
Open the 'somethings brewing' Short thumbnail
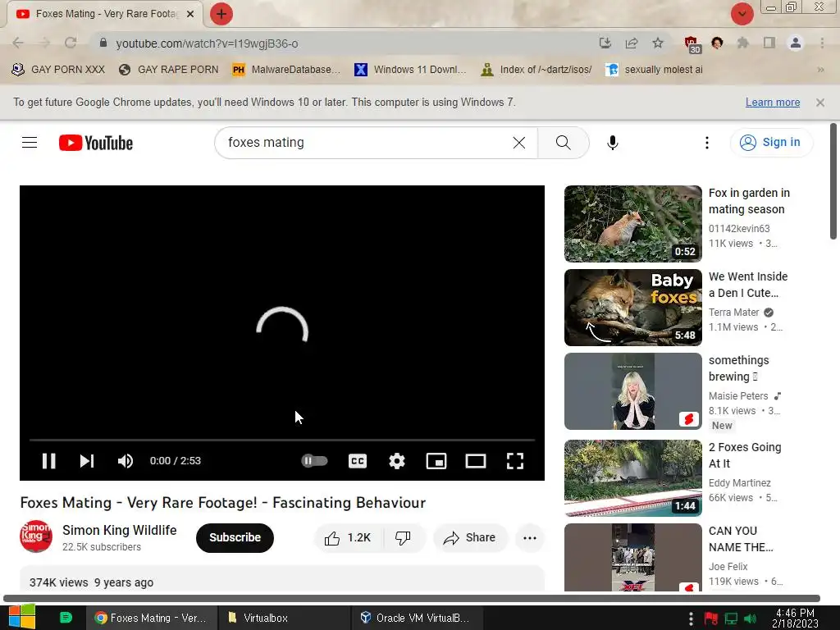click(632, 391)
